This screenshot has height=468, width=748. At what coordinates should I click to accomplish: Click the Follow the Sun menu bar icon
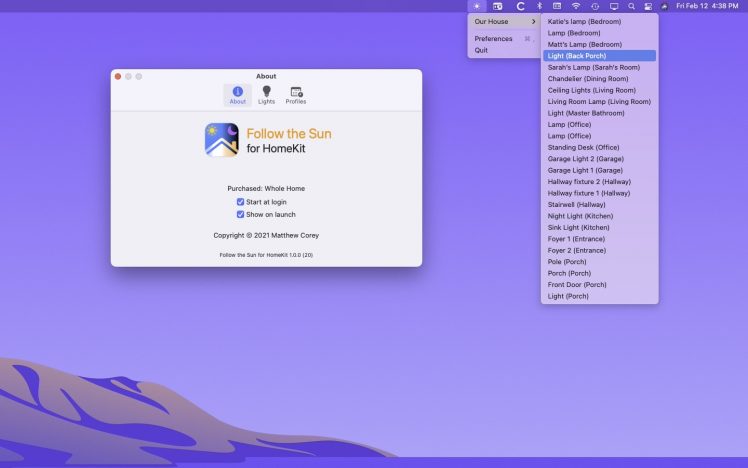pyautogui.click(x=477, y=6)
